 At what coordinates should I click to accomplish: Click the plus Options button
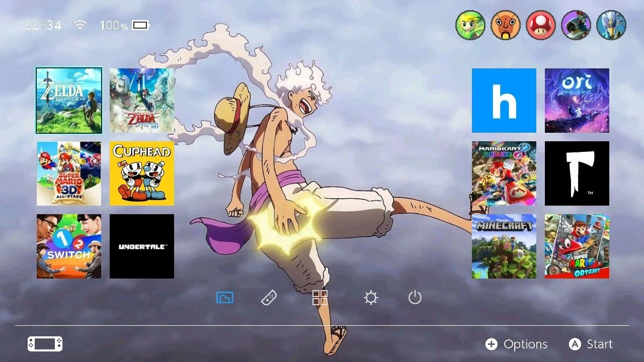click(x=516, y=344)
